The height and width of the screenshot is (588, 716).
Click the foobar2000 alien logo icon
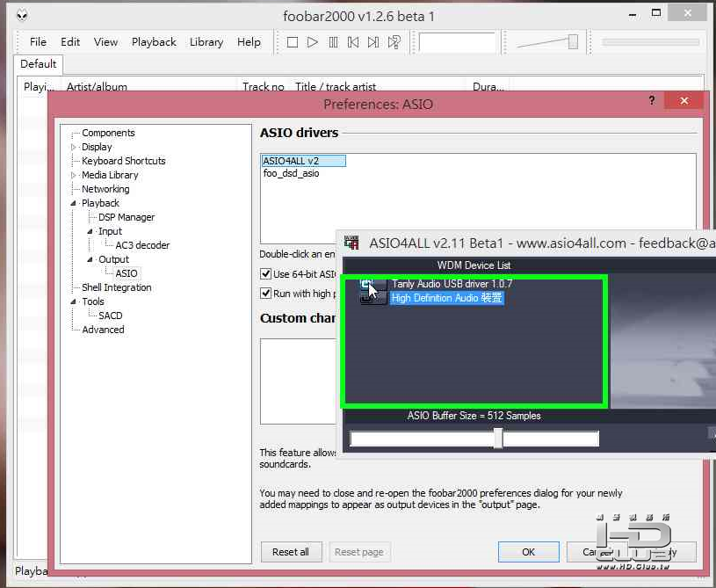[22, 16]
